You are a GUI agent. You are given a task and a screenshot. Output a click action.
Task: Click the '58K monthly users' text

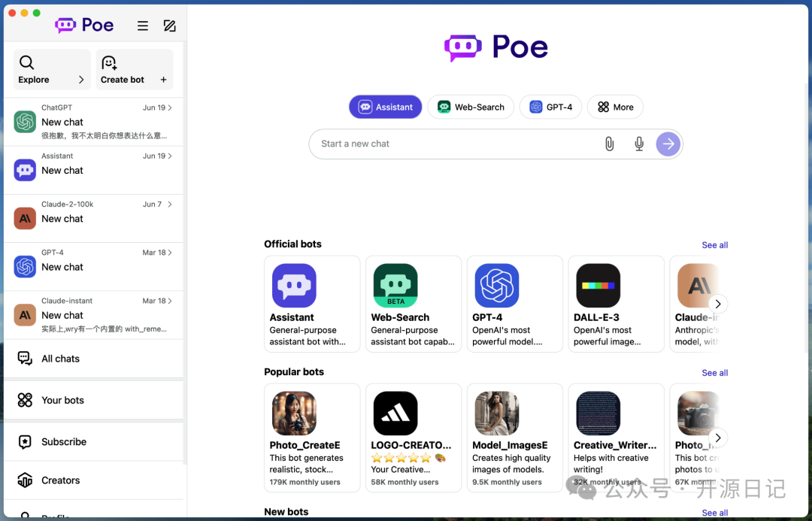click(404, 482)
